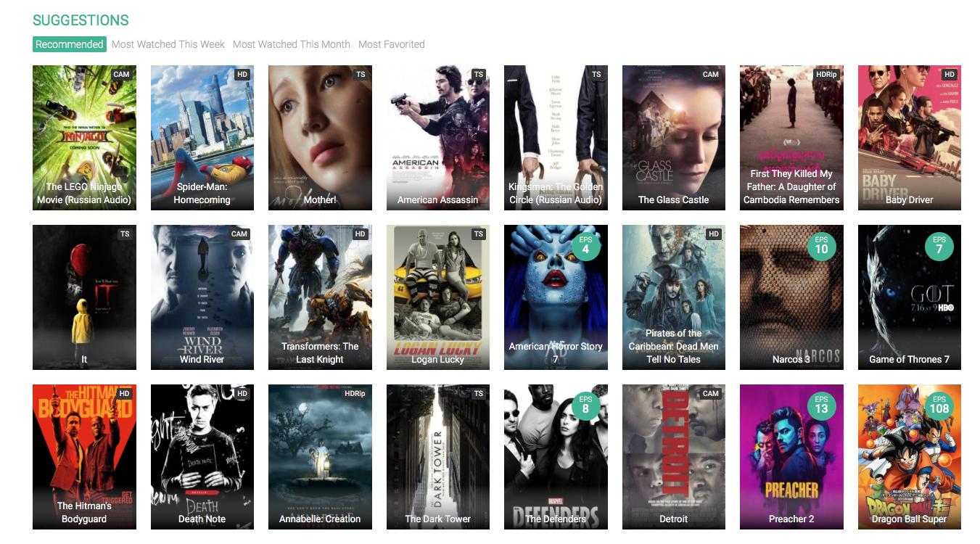
Task: Open the Annabelle: Creation poster
Action: [x=320, y=457]
